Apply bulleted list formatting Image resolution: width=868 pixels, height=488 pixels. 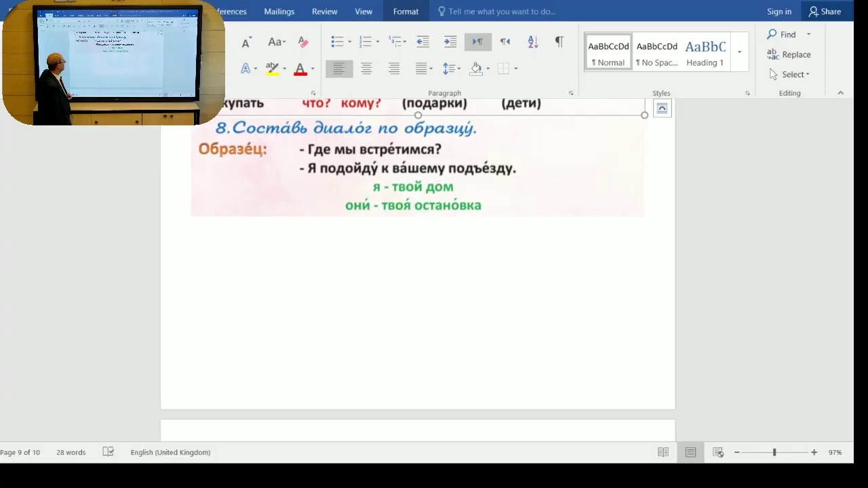(337, 42)
